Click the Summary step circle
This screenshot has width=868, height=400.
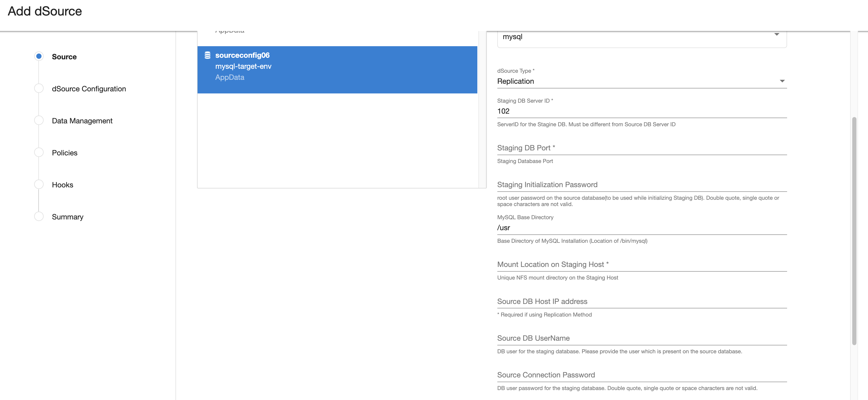click(x=39, y=216)
